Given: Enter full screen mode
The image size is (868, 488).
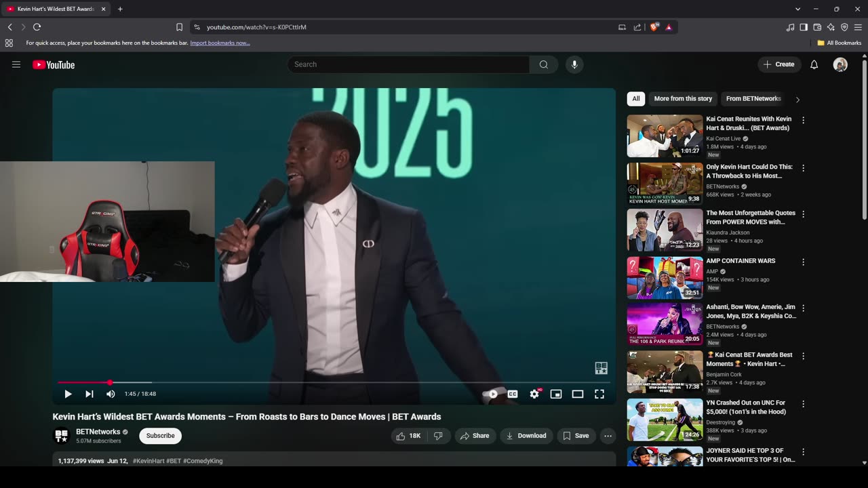Looking at the screenshot, I should point(599,394).
